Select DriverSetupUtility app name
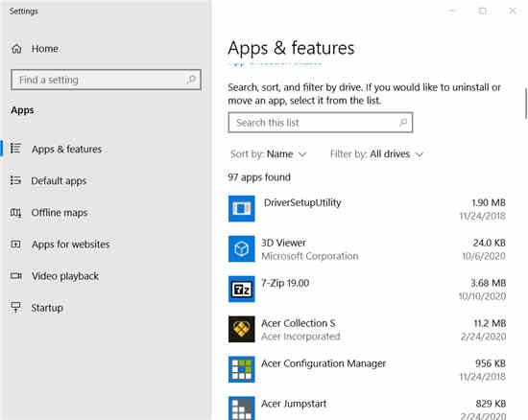528x420 pixels. coord(302,202)
